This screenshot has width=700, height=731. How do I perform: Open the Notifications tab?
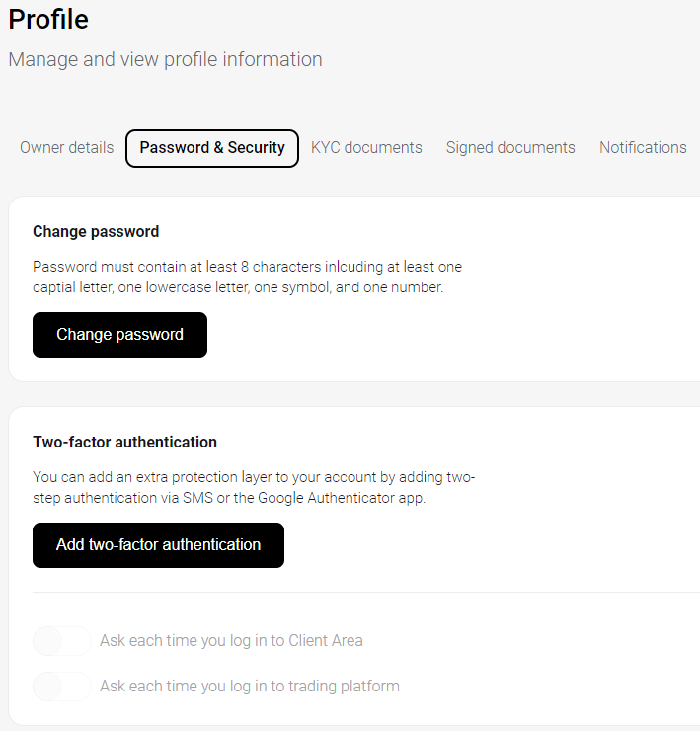click(x=643, y=148)
